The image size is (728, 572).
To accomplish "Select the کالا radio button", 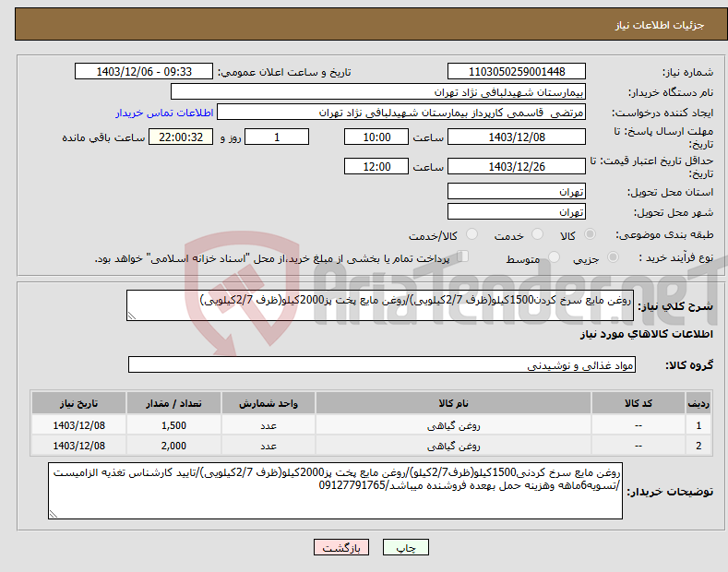I will [590, 234].
